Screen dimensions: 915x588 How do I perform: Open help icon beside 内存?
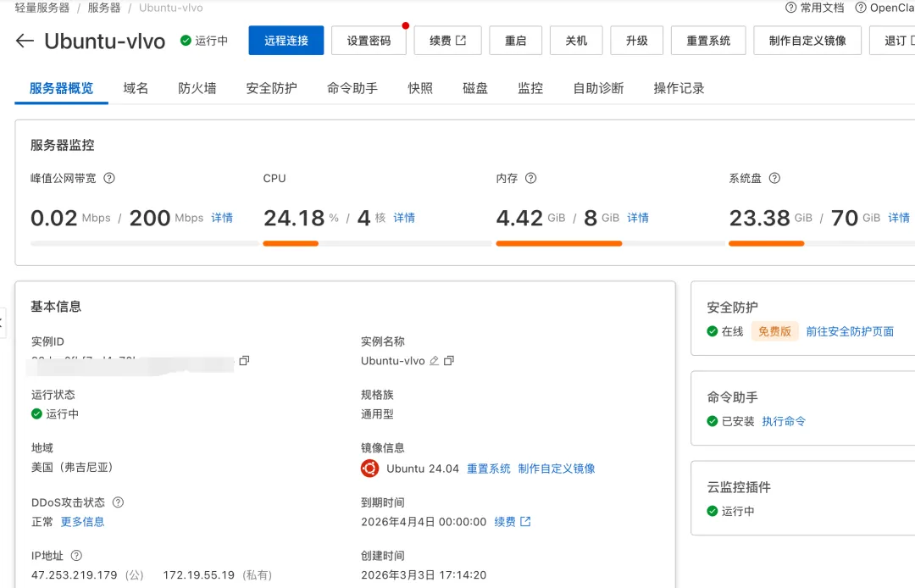(530, 179)
